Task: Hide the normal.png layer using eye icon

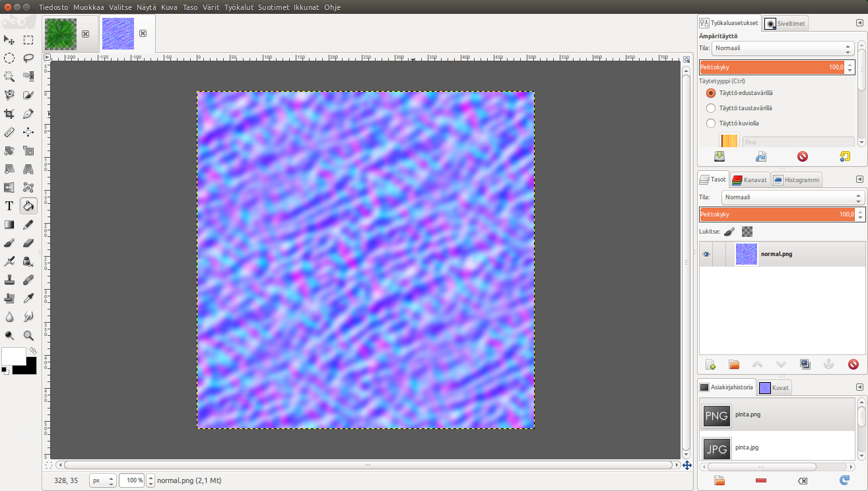Action: point(706,254)
